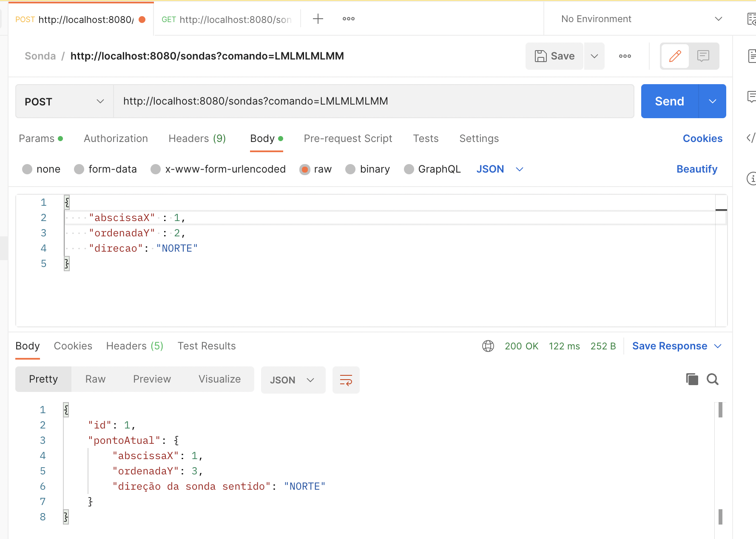This screenshot has width=756, height=539.
Task: Select the form-data body type
Action: [x=105, y=169]
